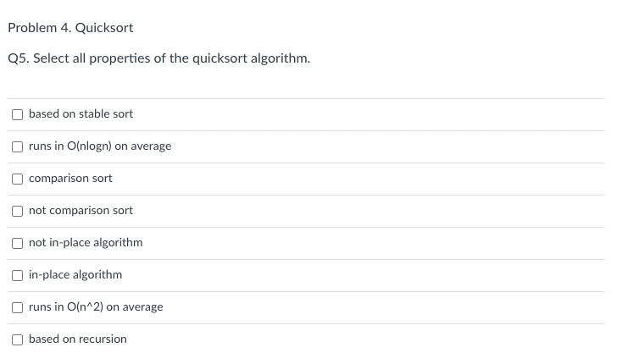Select 'runs in O(n^2) on average' checkbox
Screen dimensions: 617x364
17,307
